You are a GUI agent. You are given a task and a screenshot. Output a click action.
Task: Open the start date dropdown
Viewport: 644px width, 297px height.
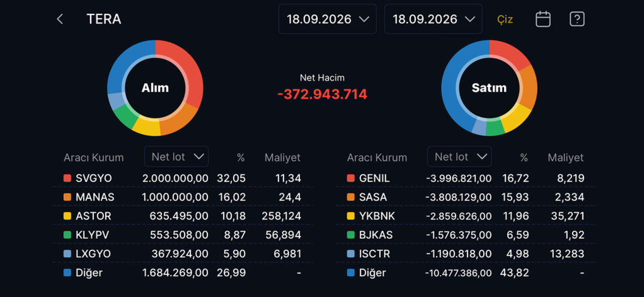click(328, 19)
